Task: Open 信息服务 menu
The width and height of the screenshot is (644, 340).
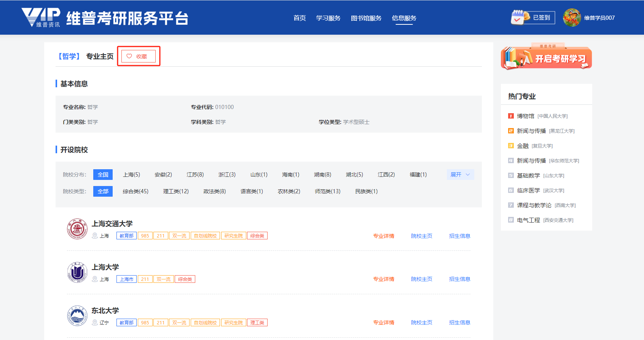Action: coord(404,18)
